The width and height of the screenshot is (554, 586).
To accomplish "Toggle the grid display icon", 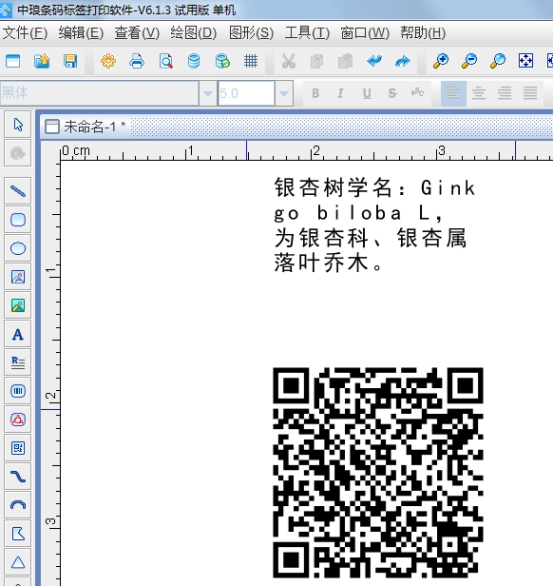I will click(251, 61).
